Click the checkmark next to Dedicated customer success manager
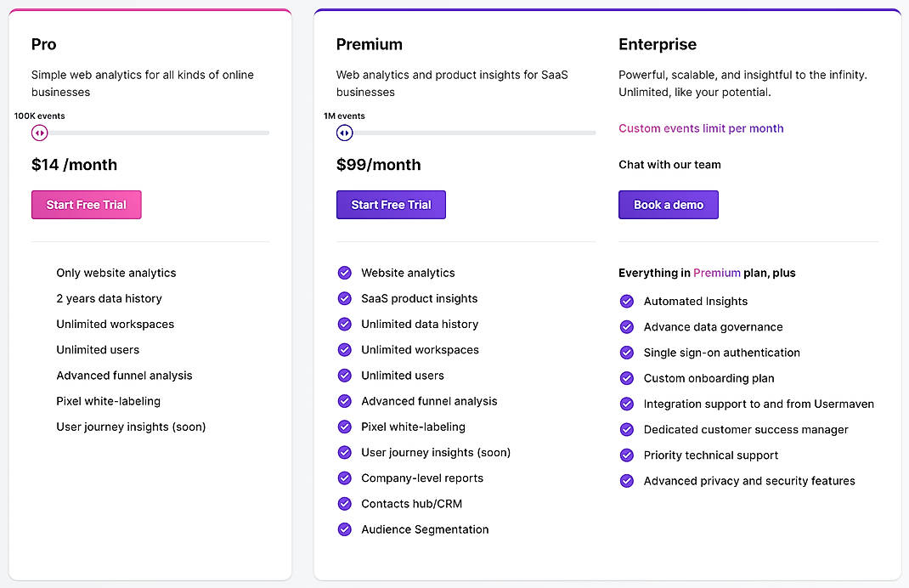This screenshot has height=588, width=909. pos(626,430)
